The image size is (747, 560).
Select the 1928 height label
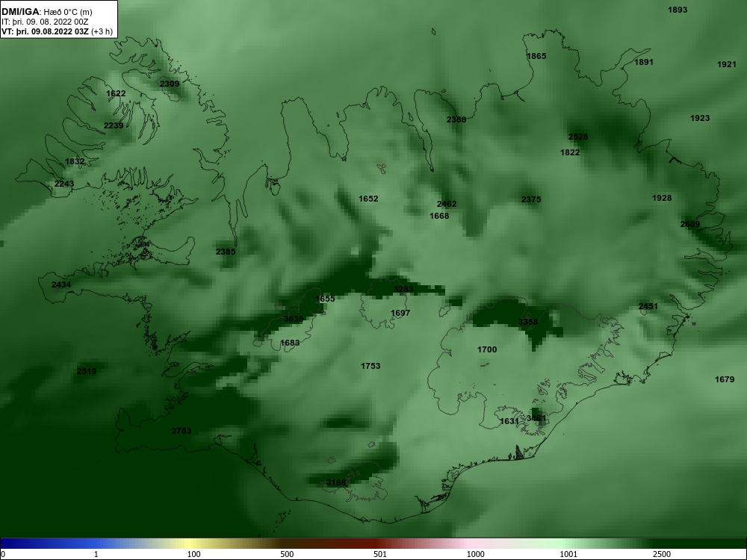662,198
